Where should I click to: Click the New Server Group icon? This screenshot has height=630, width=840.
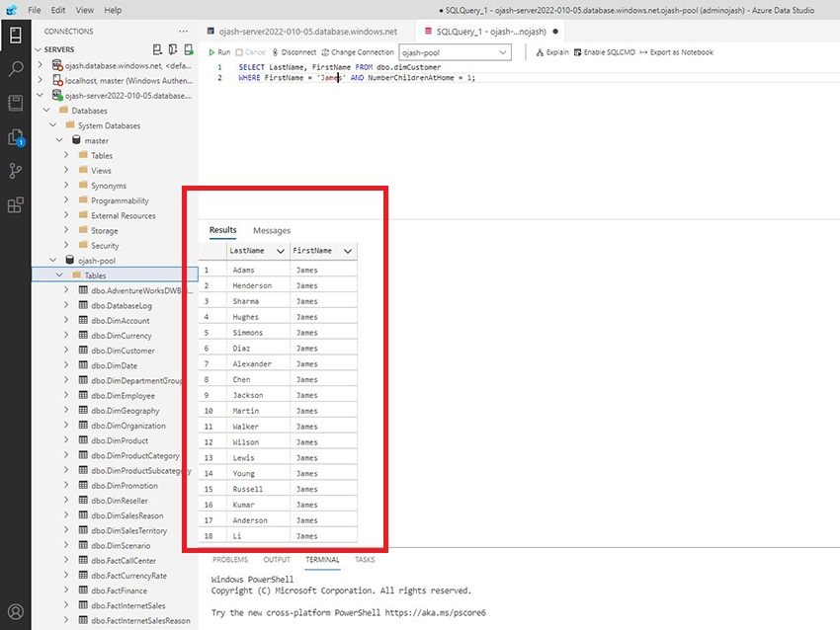coord(173,49)
